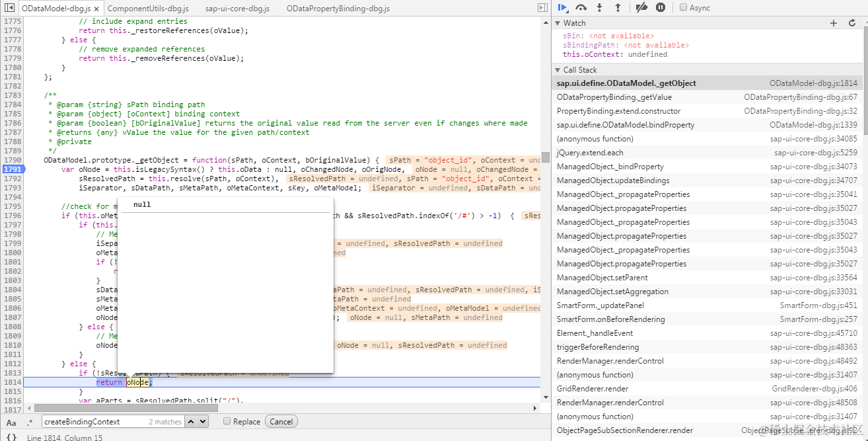Viewport: 868px width, 441px height.
Task: Switch to ComponentUtils-dbg.js tab
Action: pyautogui.click(x=147, y=9)
